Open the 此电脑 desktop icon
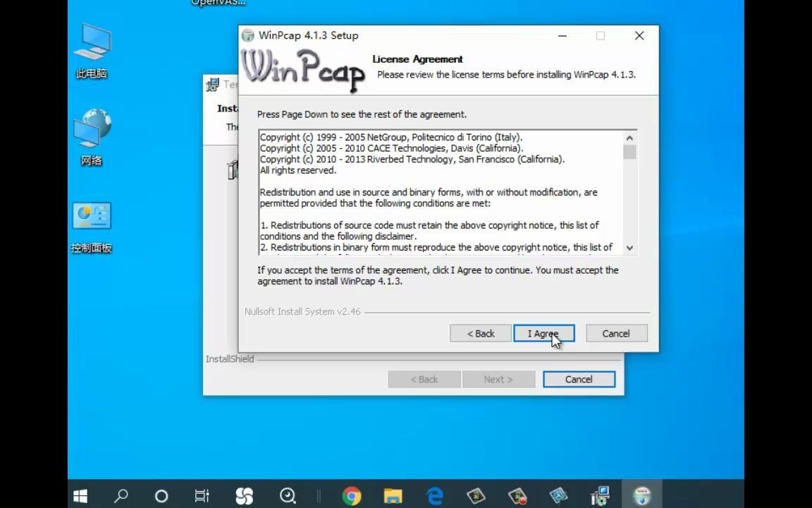The height and width of the screenshot is (508, 812). point(92,50)
